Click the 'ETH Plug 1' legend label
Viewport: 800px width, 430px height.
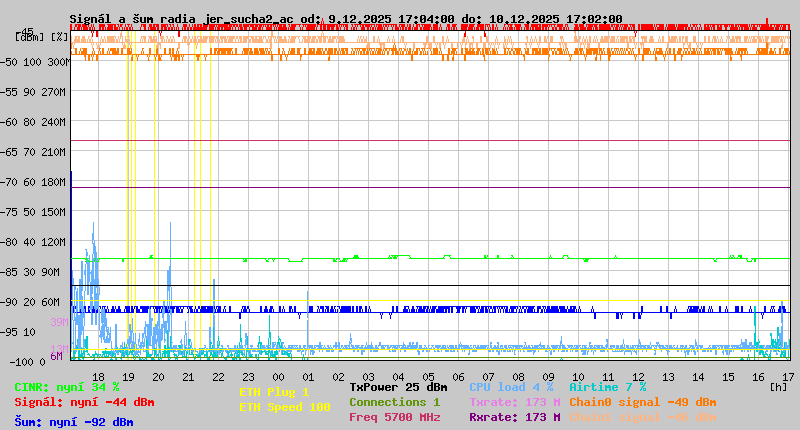[274, 392]
